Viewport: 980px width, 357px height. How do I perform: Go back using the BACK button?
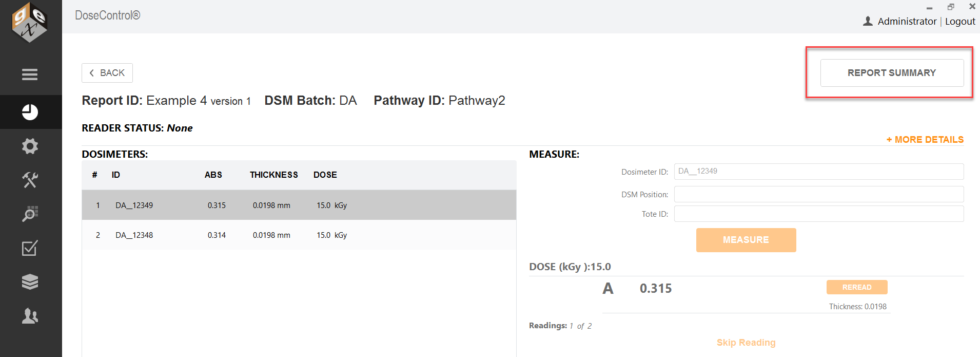pos(107,73)
